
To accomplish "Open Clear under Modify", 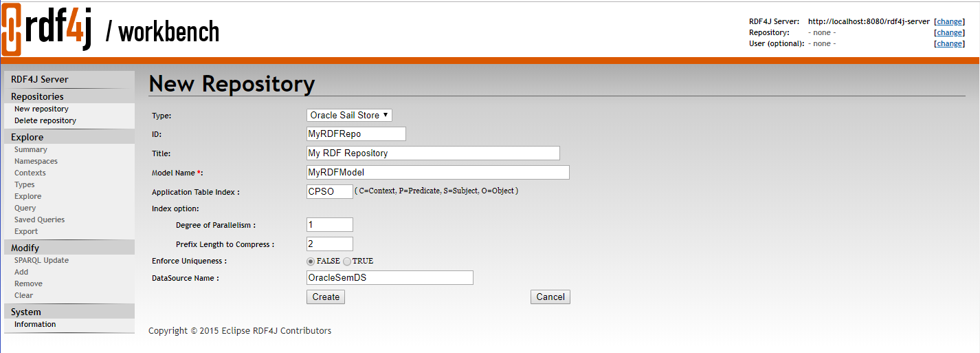I will 24,295.
